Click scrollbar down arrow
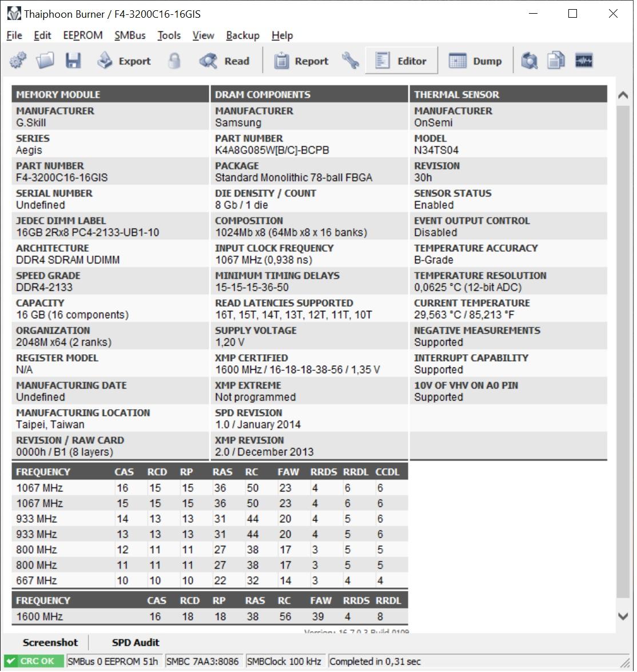This screenshot has width=637, height=672. (623, 616)
